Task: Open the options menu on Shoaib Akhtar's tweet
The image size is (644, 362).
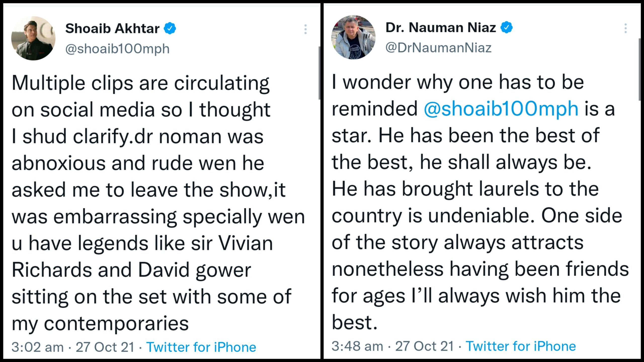Action: (305, 29)
